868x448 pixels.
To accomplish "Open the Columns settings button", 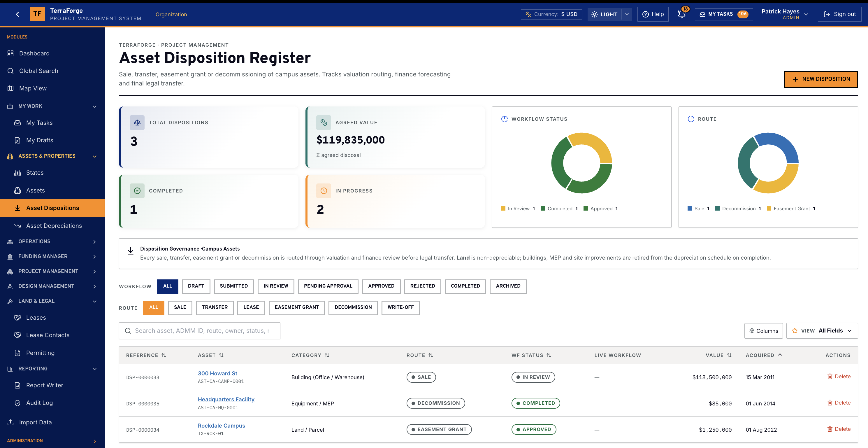I will pos(763,331).
